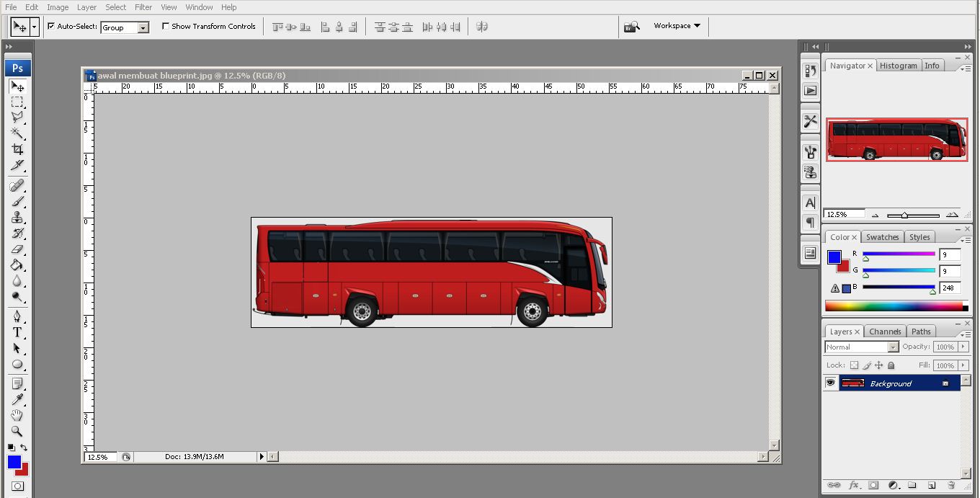The image size is (980, 498).
Task: Switch to the Histogram tab
Action: (899, 66)
